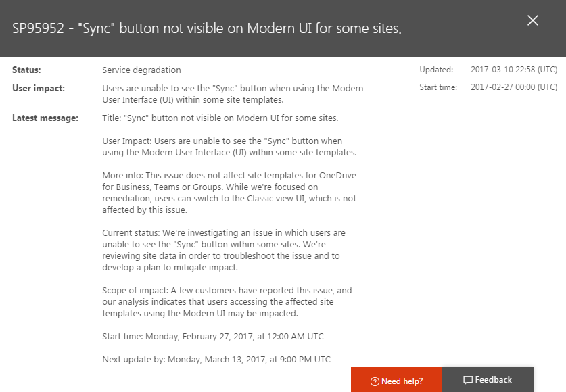Click the User impact label

tap(37, 88)
